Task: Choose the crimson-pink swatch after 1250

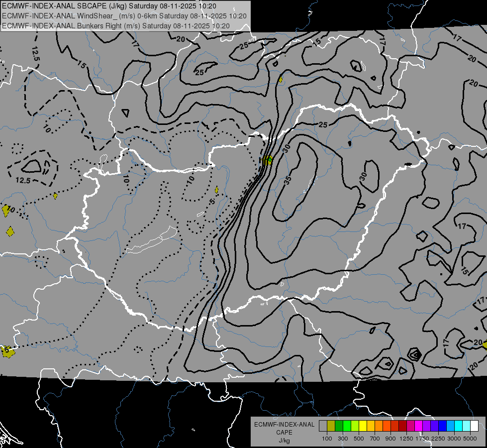Action: click(x=410, y=426)
